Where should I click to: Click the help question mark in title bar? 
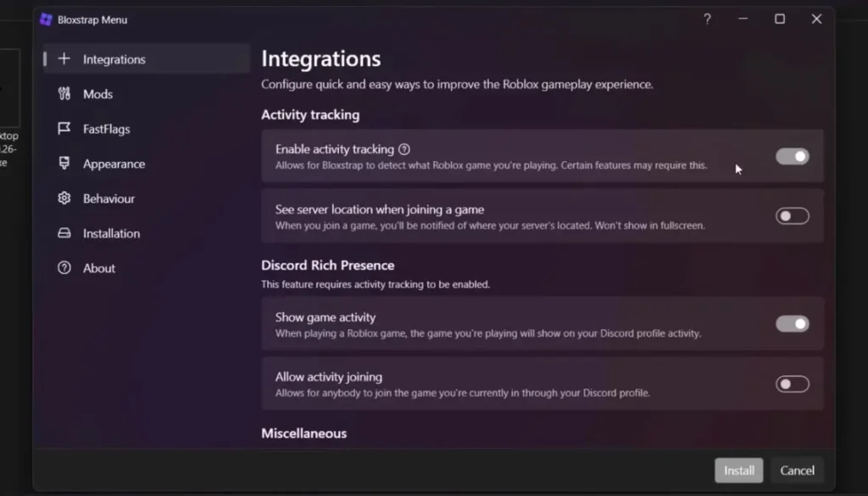pos(707,20)
